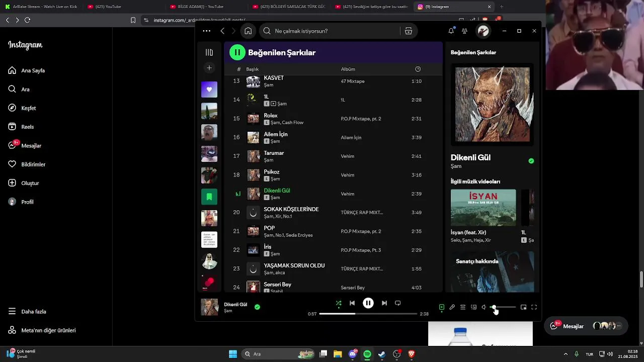This screenshot has height=362, width=644.
Task: Mute the Spotify volume
Action: [484, 307]
